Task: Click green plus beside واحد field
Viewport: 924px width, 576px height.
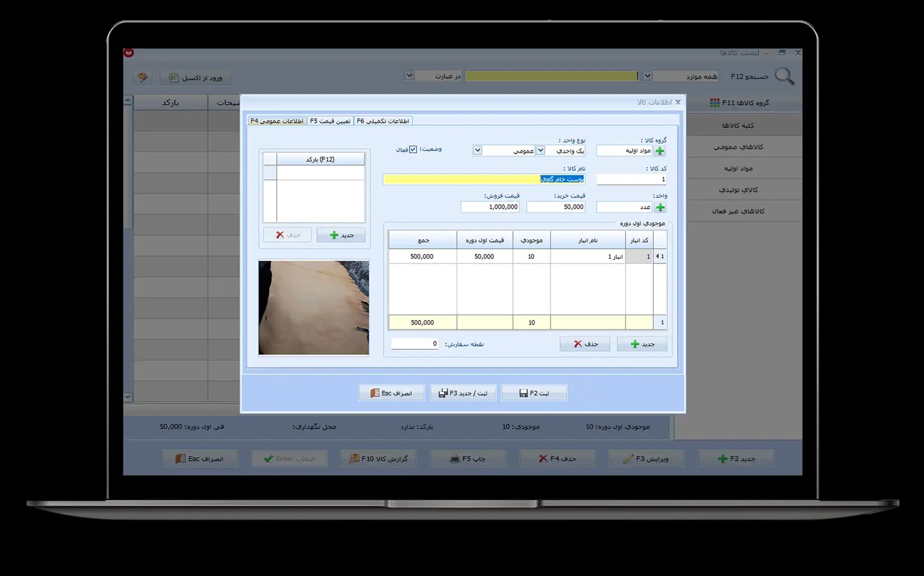Action: (660, 207)
